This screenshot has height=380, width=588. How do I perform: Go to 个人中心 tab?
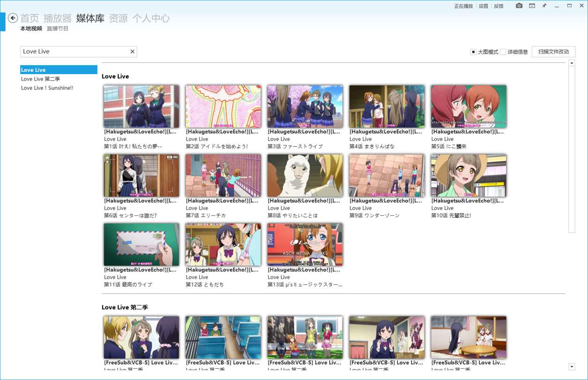pyautogui.click(x=151, y=18)
